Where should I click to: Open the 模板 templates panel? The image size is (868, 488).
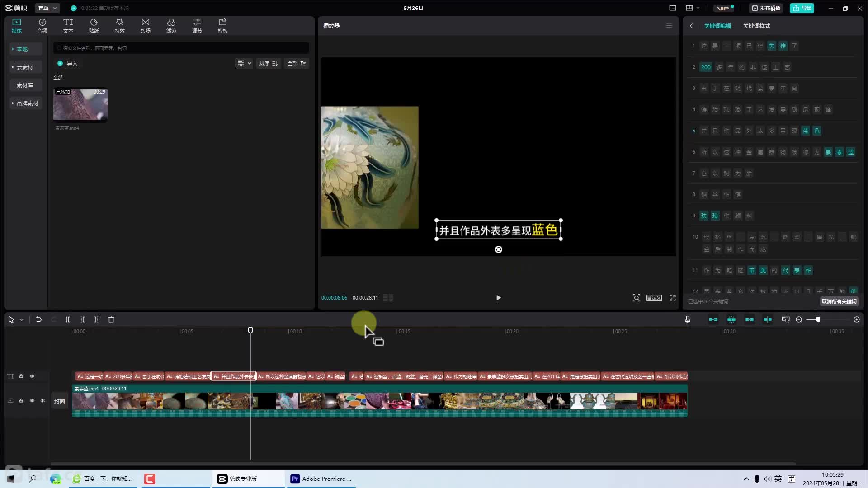[222, 26]
